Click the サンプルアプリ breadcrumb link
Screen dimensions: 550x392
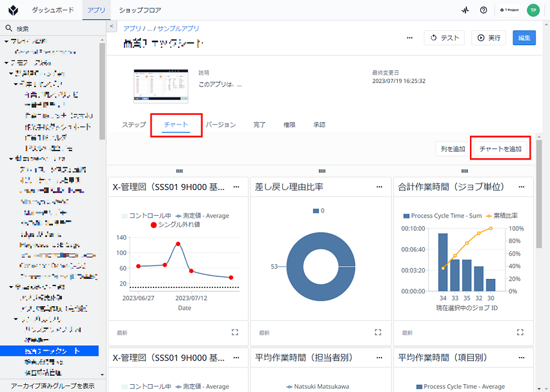[x=178, y=28]
